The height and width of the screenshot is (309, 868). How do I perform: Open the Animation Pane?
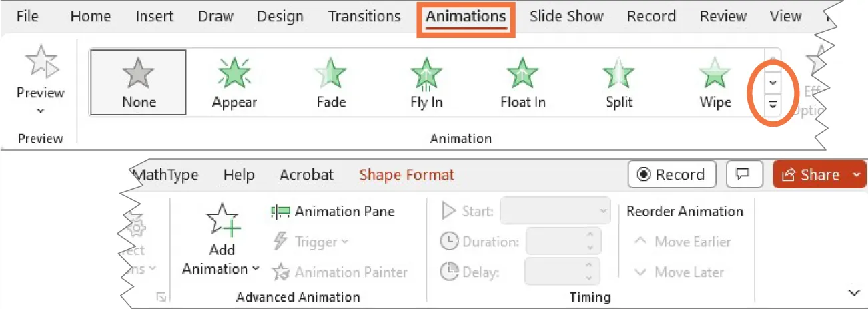(x=333, y=212)
